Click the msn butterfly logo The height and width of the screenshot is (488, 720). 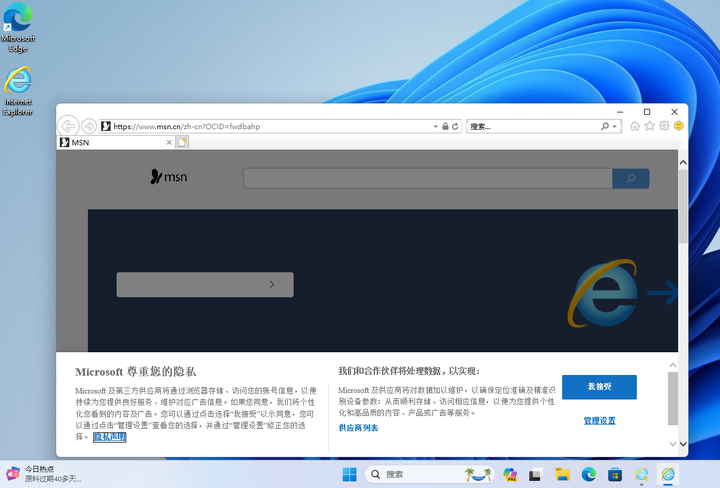tap(169, 177)
